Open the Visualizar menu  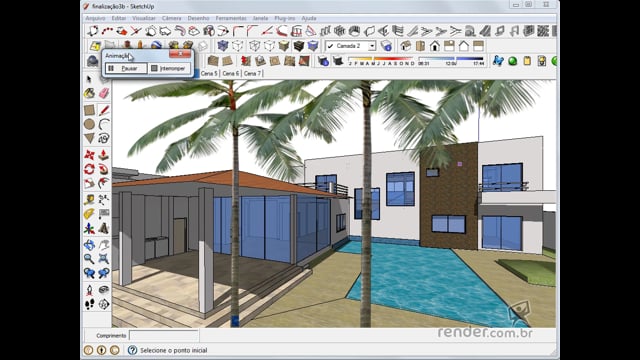tap(144, 18)
